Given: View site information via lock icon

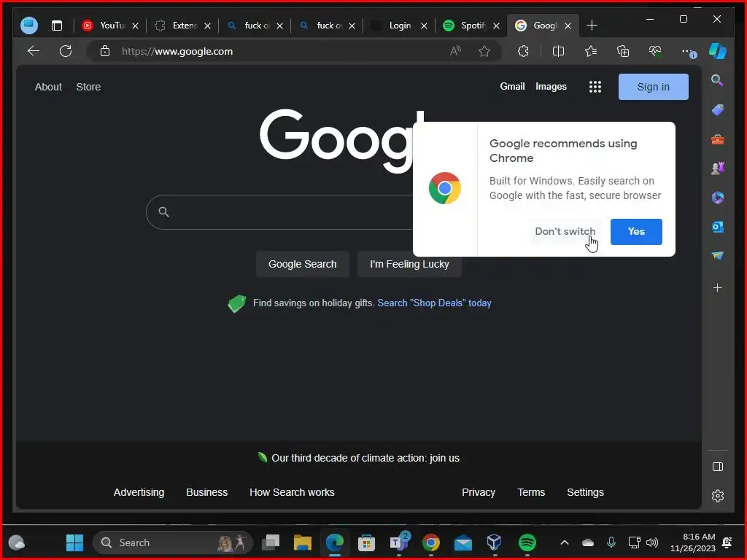Looking at the screenshot, I should pos(105,51).
